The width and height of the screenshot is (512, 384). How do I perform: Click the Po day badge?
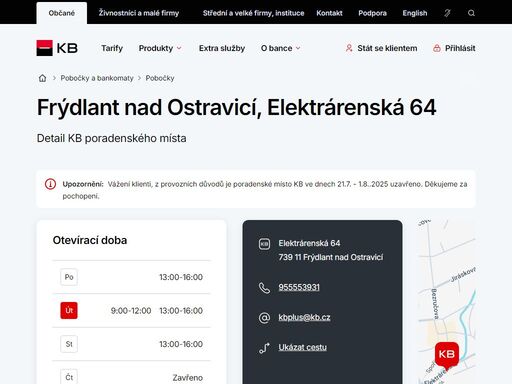point(69,277)
